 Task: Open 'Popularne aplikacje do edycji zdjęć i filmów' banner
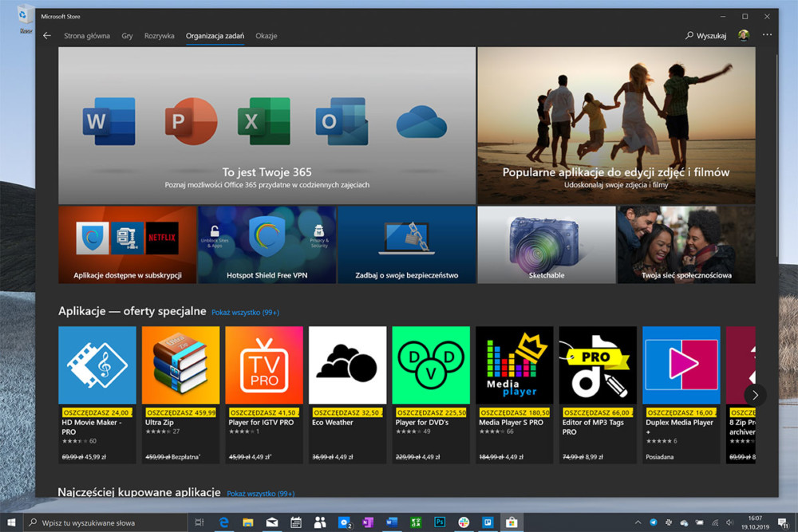coord(616,126)
